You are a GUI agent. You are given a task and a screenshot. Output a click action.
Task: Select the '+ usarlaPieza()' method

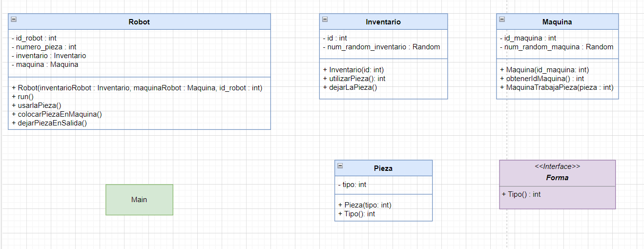(36, 105)
